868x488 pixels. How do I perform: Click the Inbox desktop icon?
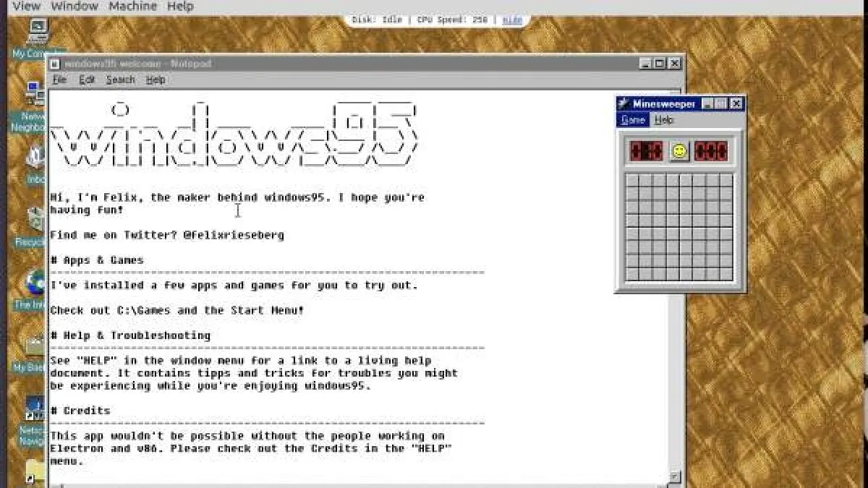click(35, 159)
